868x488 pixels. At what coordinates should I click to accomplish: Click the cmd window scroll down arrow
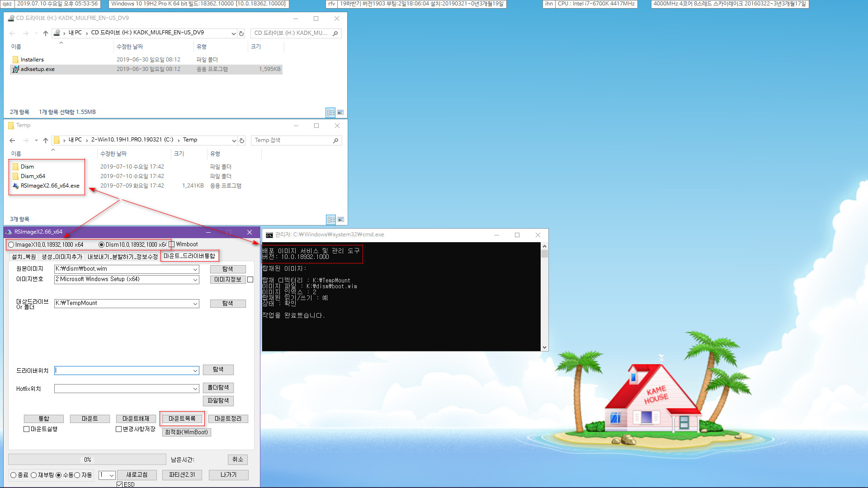[545, 347]
